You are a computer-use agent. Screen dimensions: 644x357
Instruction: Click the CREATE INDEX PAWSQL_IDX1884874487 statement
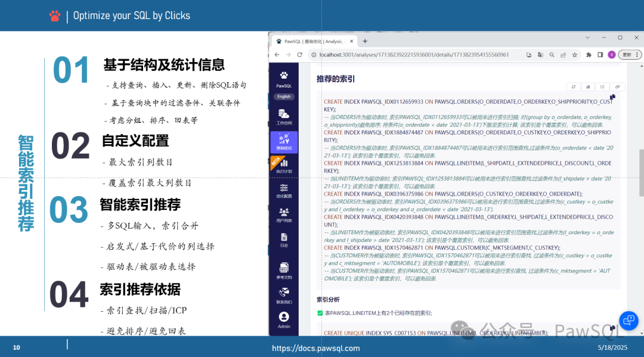pyautogui.click(x=467, y=136)
